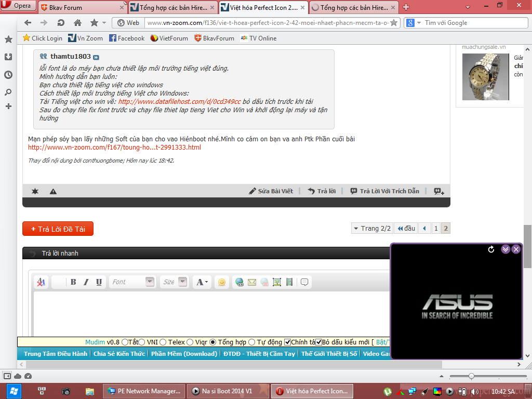This screenshot has width=532, height=399.
Task: Click the page zoom slider handle
Action: 471,376
